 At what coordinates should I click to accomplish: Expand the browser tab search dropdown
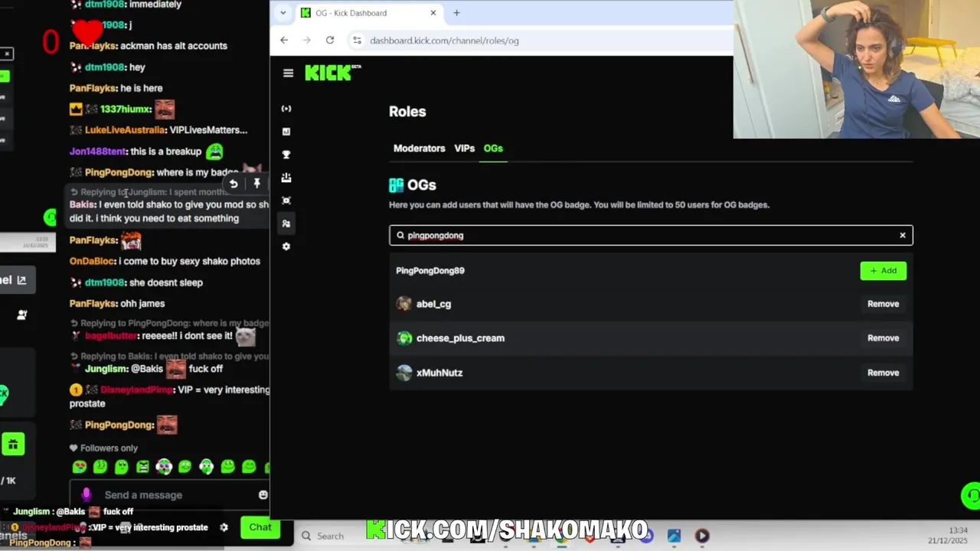click(283, 13)
